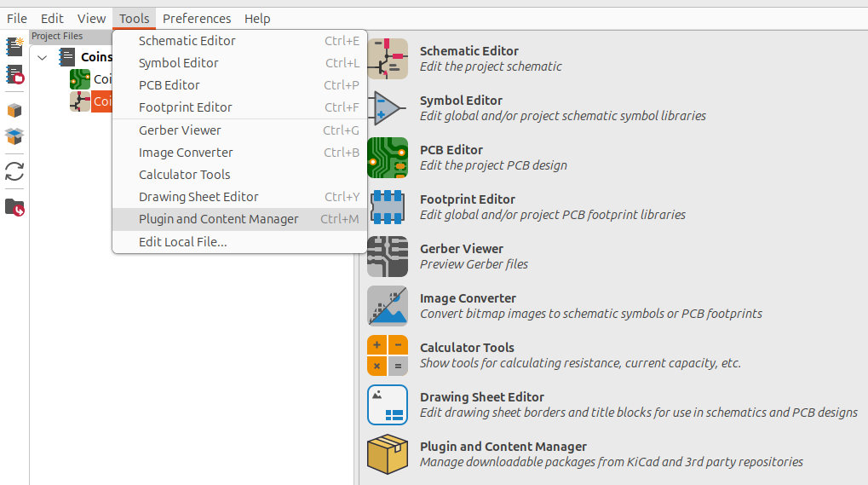Click the Calculator Tools launcher icon
Screen dimensions: 868x485
(388, 355)
